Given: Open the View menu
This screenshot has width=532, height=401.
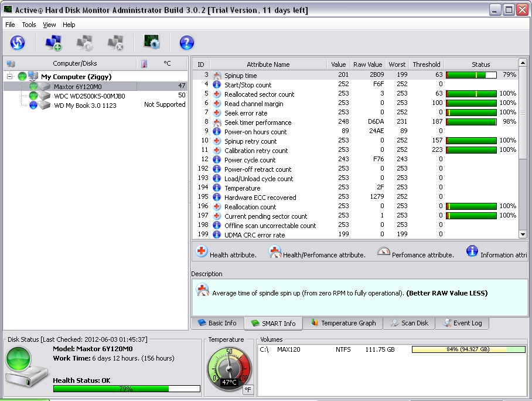Looking at the screenshot, I should [x=49, y=25].
